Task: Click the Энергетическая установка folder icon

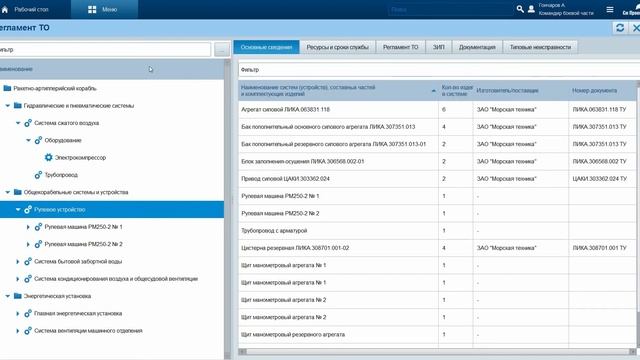Action: click(18, 296)
